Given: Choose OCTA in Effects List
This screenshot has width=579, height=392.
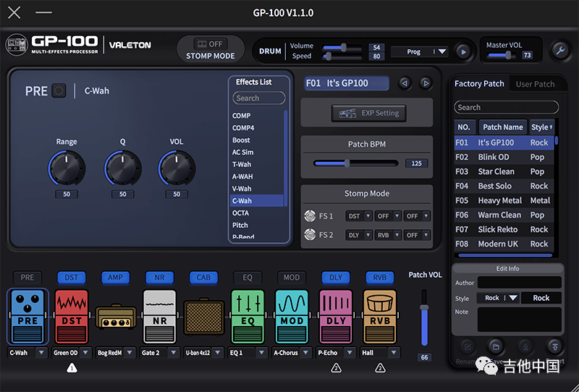Looking at the screenshot, I should 257,213.
